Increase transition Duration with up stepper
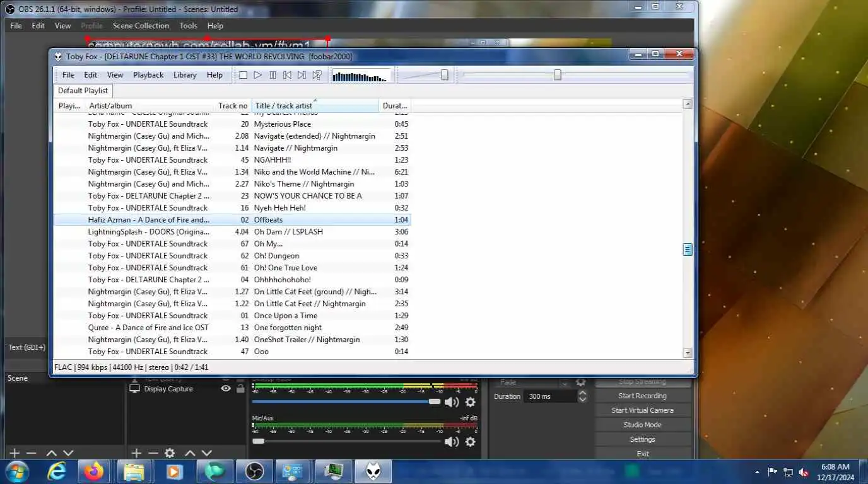Viewport: 868px width, 484px height. click(583, 393)
